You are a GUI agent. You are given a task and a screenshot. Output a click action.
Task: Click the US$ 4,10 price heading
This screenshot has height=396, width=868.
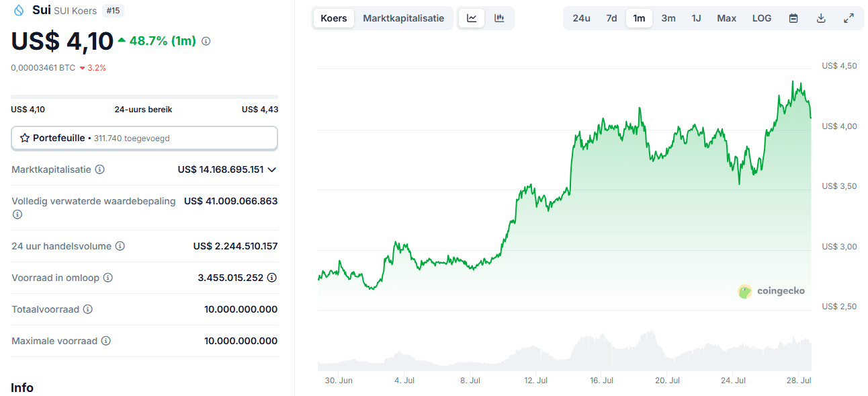point(62,42)
